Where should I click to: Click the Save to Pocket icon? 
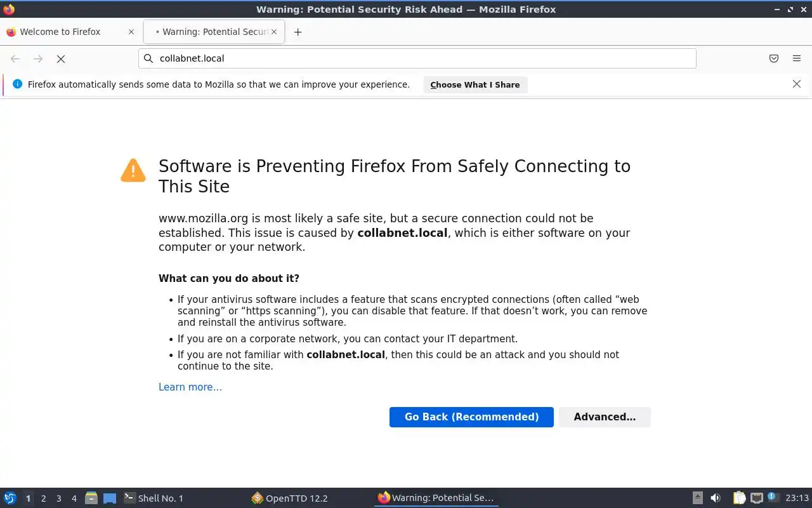(x=774, y=58)
